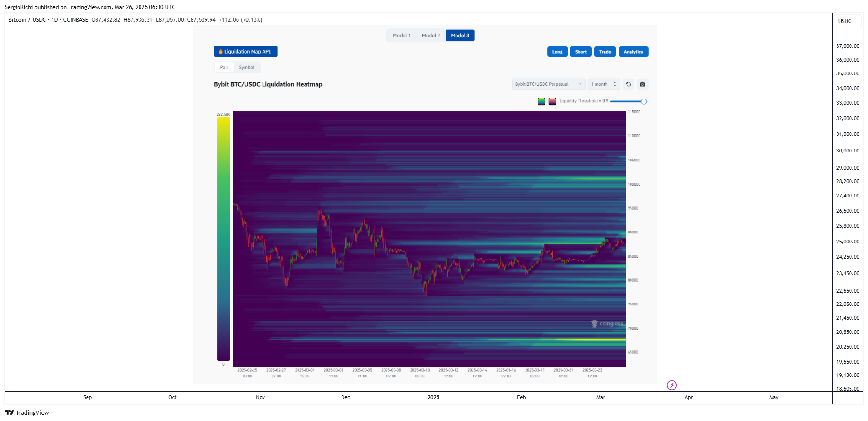
Task: Select the Model 3 tab
Action: click(x=460, y=36)
